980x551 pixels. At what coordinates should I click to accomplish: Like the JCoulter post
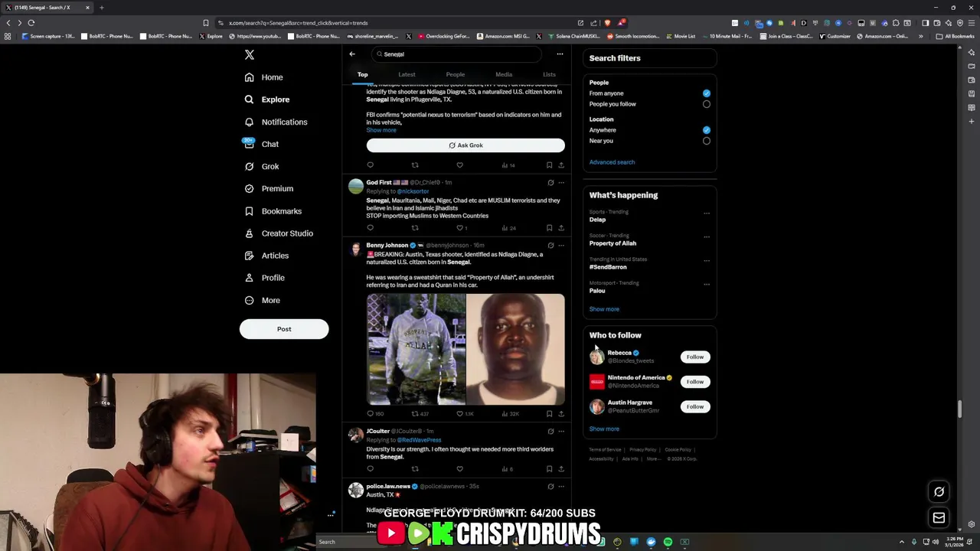click(x=459, y=469)
